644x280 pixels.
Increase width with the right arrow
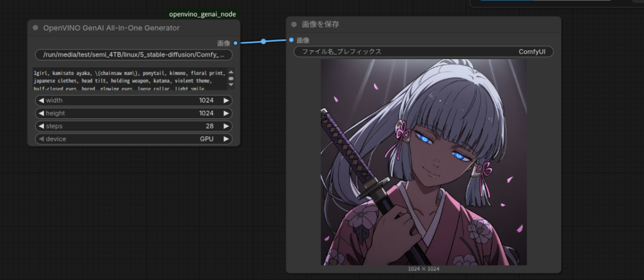(226, 101)
